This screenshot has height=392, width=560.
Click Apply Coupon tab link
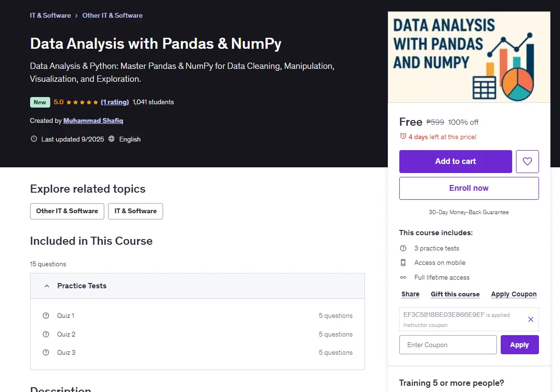(x=514, y=294)
